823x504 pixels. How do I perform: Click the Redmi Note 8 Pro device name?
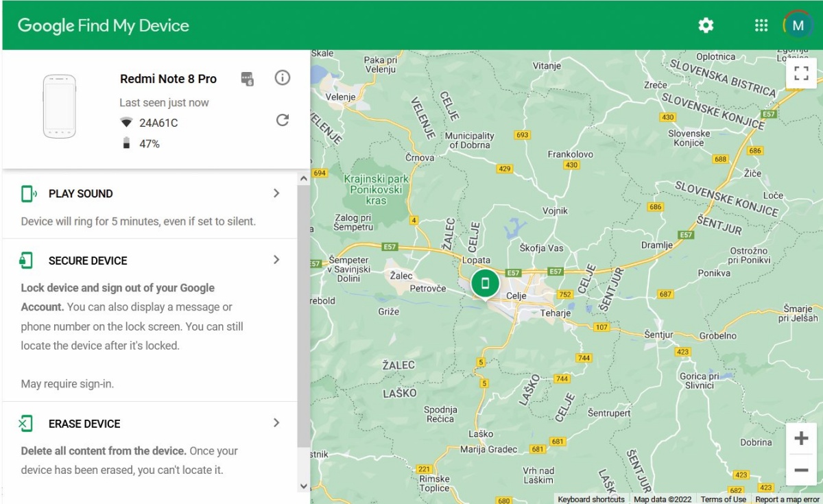click(x=168, y=79)
